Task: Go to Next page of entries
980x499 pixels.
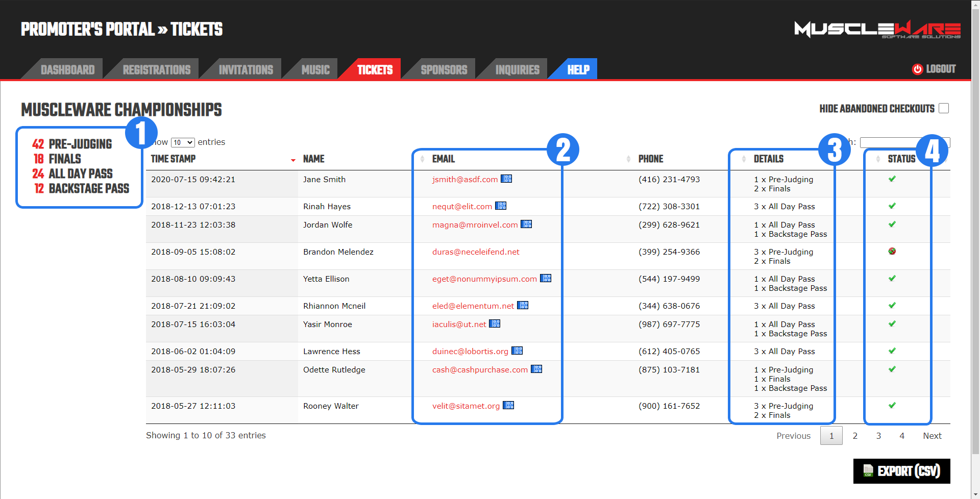Action: (x=932, y=436)
